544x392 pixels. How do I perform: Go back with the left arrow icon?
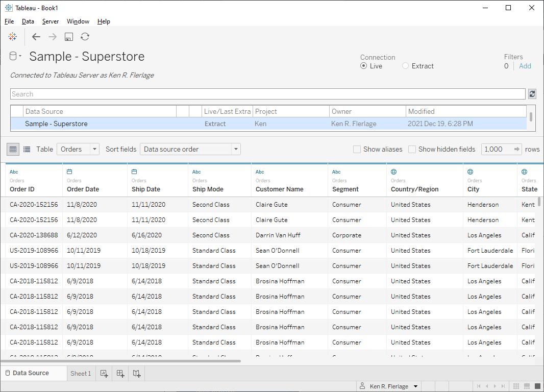(36, 36)
